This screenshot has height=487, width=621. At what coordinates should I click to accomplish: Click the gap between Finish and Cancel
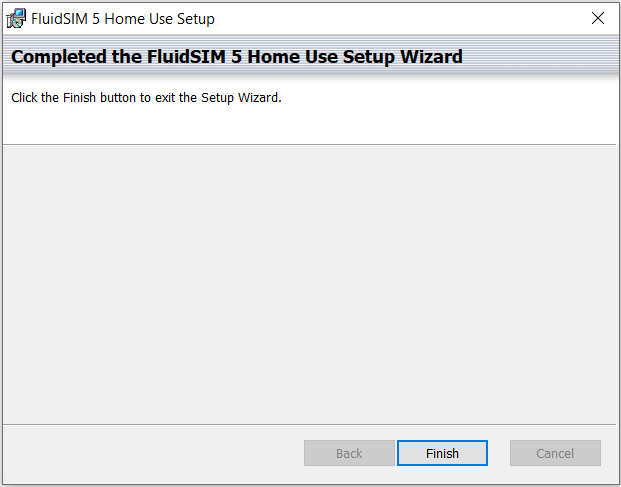(499, 453)
